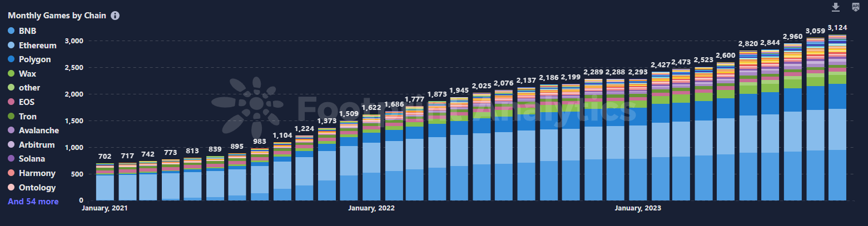Click info icon beside Monthly Games by Chain
The width and height of the screenshot is (868, 226).
coord(115,16)
